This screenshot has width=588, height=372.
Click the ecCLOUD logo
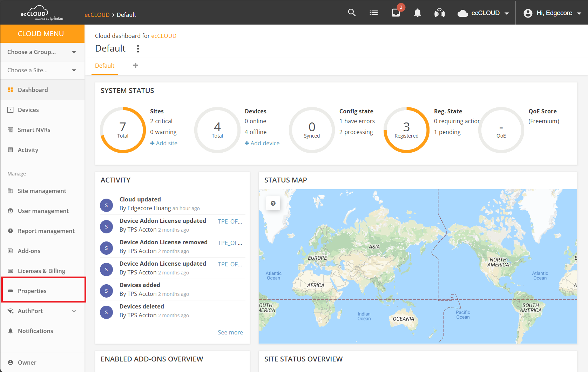(x=41, y=13)
